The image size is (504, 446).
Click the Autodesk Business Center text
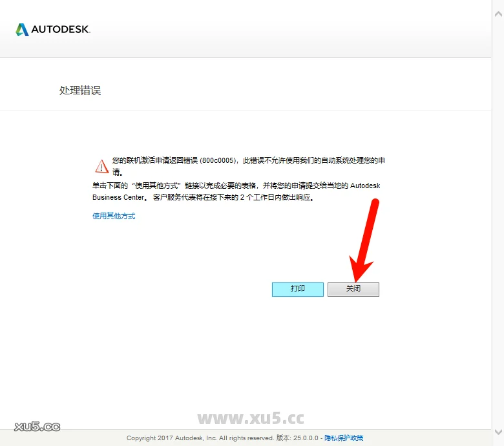point(129,198)
